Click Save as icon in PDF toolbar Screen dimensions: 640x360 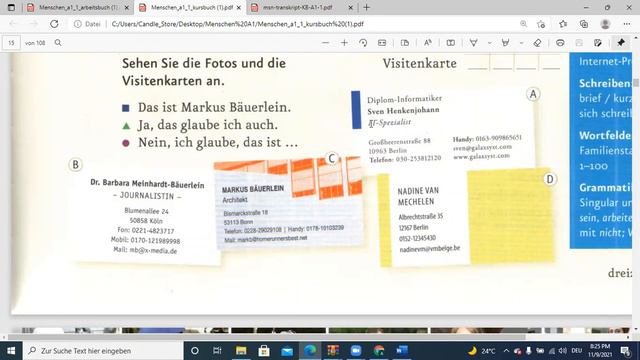click(x=598, y=43)
